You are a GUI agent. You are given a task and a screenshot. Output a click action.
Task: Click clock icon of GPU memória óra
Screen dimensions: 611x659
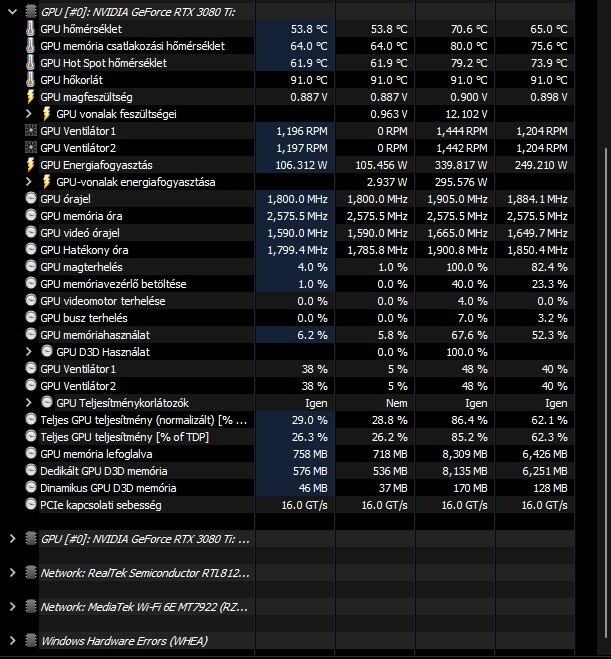click(x=31, y=215)
